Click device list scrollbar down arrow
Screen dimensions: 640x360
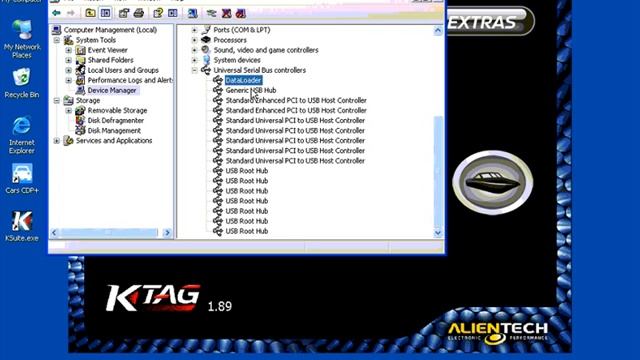(438, 233)
